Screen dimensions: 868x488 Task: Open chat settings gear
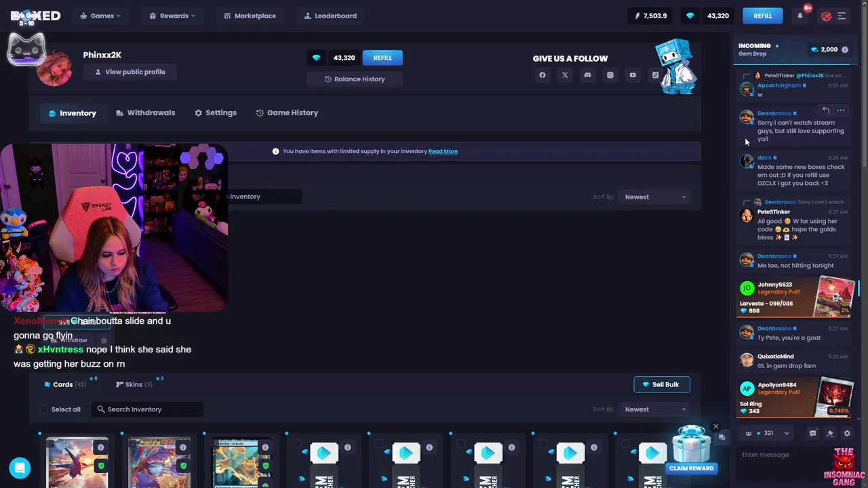(847, 433)
